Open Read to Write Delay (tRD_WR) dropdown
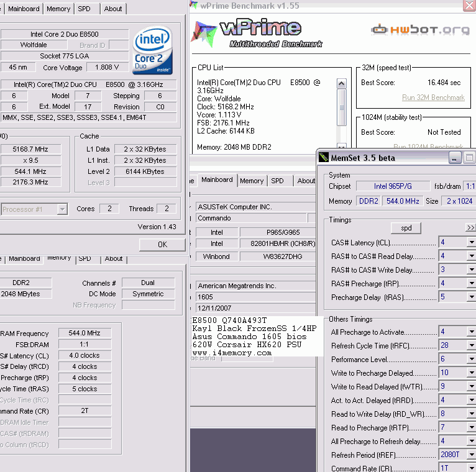This screenshot has height=472, width=476. [x=472, y=414]
